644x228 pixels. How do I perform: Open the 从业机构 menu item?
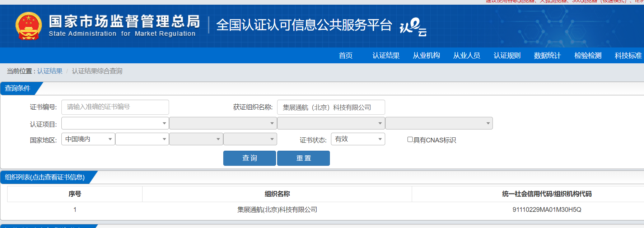tap(426, 55)
